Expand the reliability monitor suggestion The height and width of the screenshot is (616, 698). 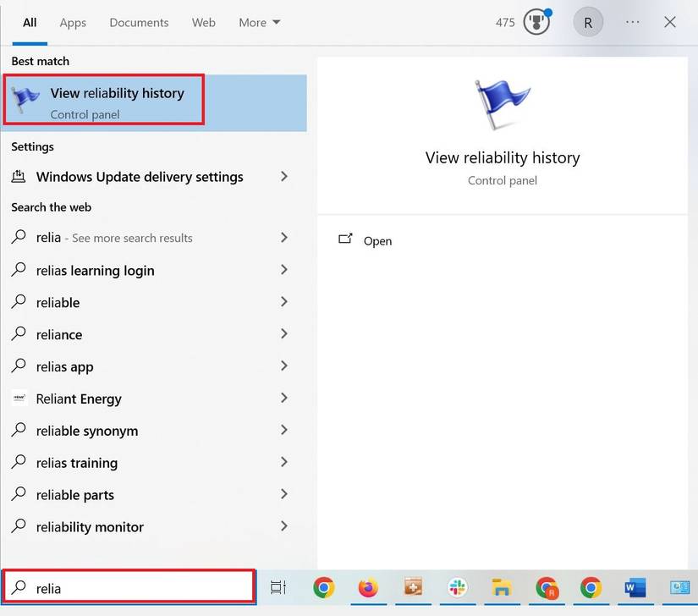285,526
